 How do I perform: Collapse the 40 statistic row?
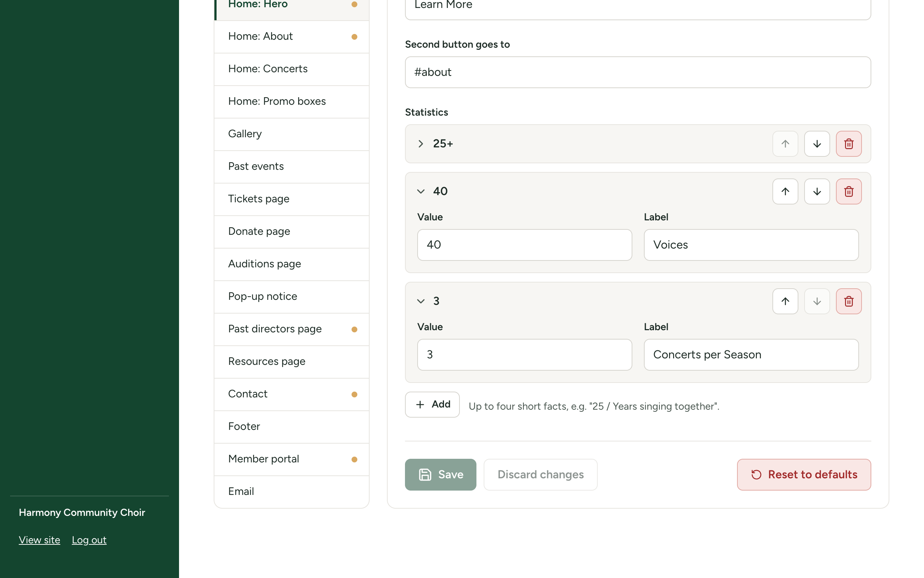coord(420,191)
